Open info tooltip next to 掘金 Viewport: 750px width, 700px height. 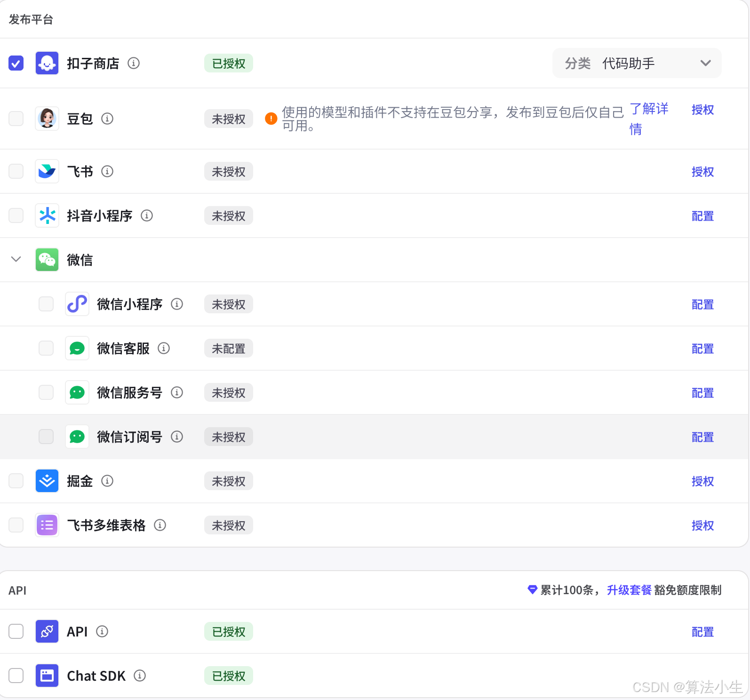(x=107, y=481)
